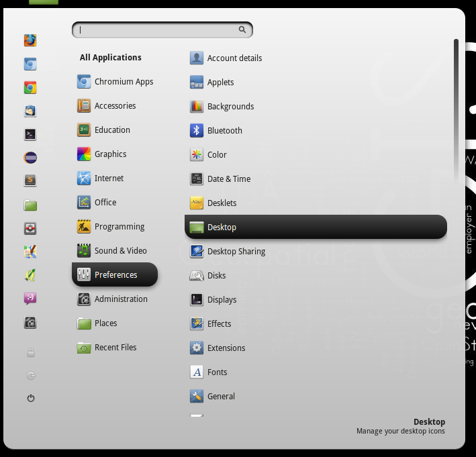476x457 pixels.
Task: Open Bluetooth settings
Action: point(316,130)
